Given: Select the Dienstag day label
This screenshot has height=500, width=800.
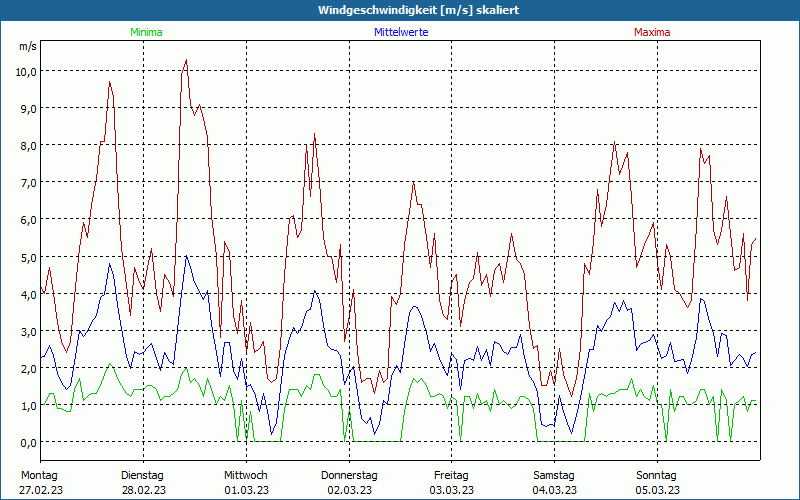Looking at the screenshot, I should (142, 475).
